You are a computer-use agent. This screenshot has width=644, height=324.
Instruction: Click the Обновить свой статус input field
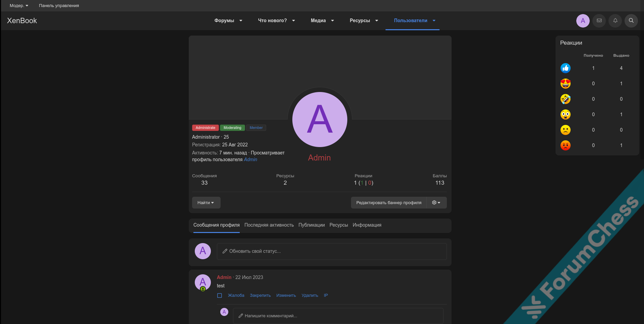332,251
